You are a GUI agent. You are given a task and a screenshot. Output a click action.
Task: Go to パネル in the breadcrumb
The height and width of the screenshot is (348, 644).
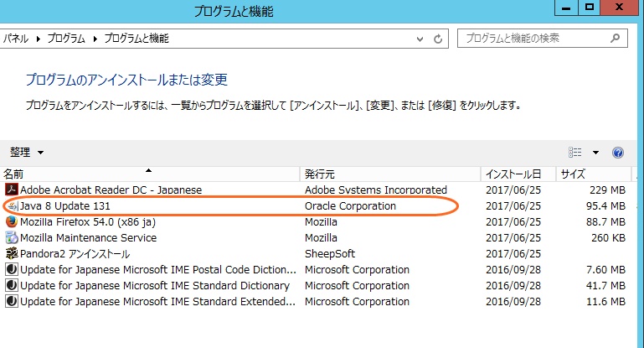pyautogui.click(x=16, y=39)
